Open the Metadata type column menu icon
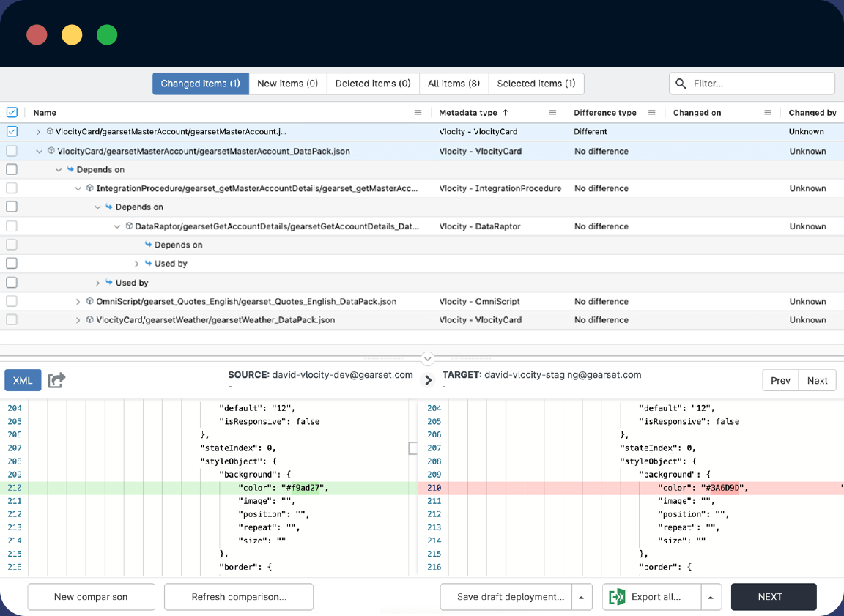The height and width of the screenshot is (616, 844). (x=552, y=113)
